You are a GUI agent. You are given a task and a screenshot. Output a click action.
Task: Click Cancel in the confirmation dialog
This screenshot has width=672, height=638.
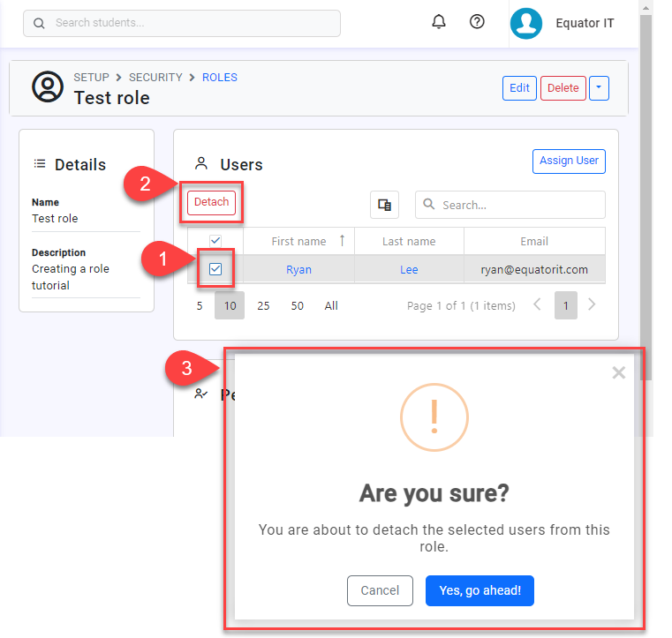(x=380, y=590)
